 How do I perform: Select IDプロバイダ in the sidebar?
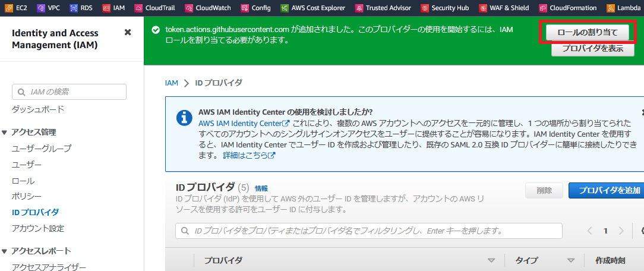pyautogui.click(x=35, y=212)
